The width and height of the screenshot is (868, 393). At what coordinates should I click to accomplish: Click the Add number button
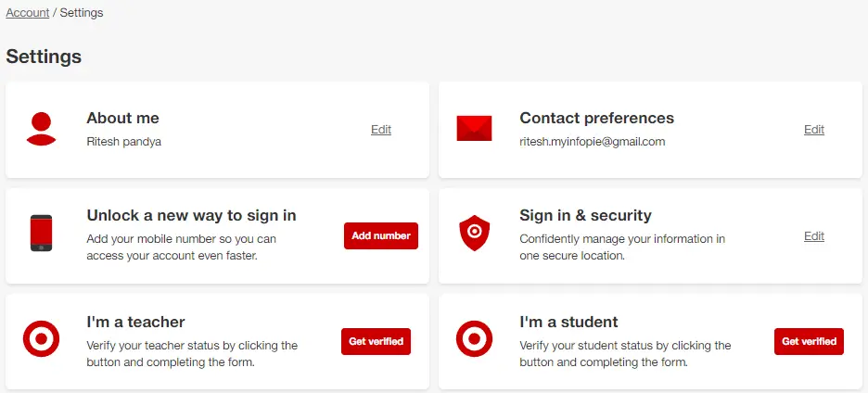(x=381, y=235)
